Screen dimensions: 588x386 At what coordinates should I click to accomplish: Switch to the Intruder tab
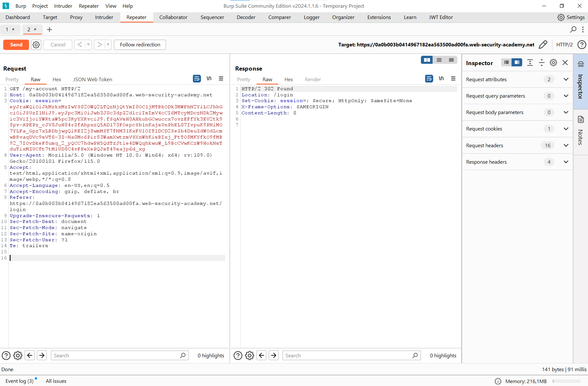tap(104, 17)
